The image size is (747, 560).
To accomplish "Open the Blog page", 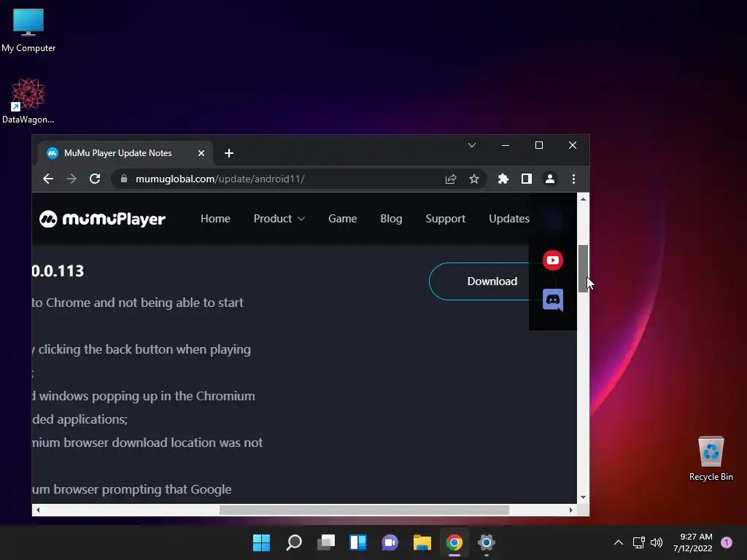I will [391, 219].
